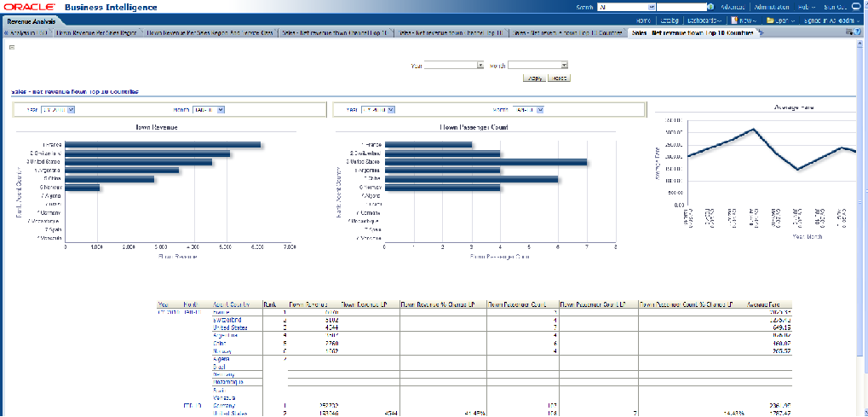This screenshot has height=417, width=868.
Task: Open Month dropdown above Flown Revenue chart
Action: tap(220, 109)
